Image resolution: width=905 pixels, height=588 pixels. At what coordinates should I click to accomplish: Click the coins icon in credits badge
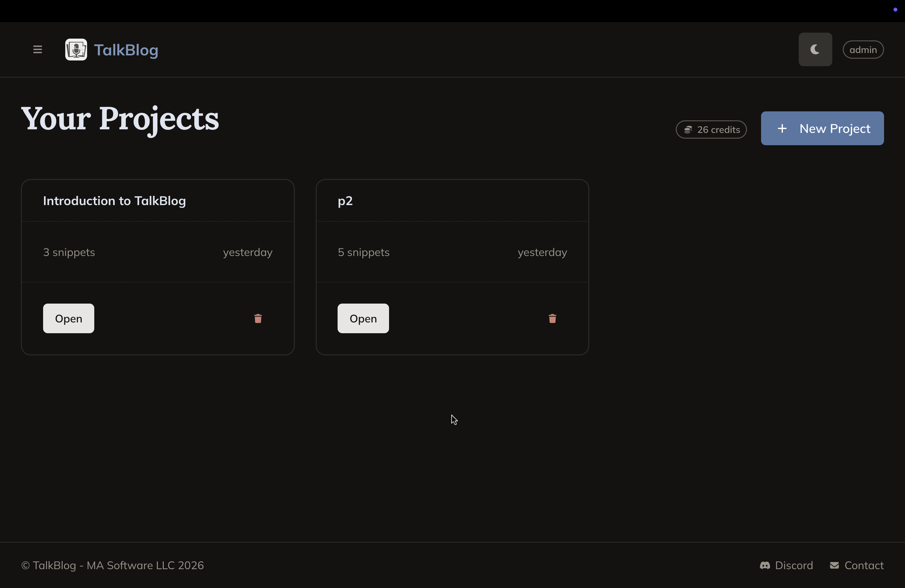688,130
